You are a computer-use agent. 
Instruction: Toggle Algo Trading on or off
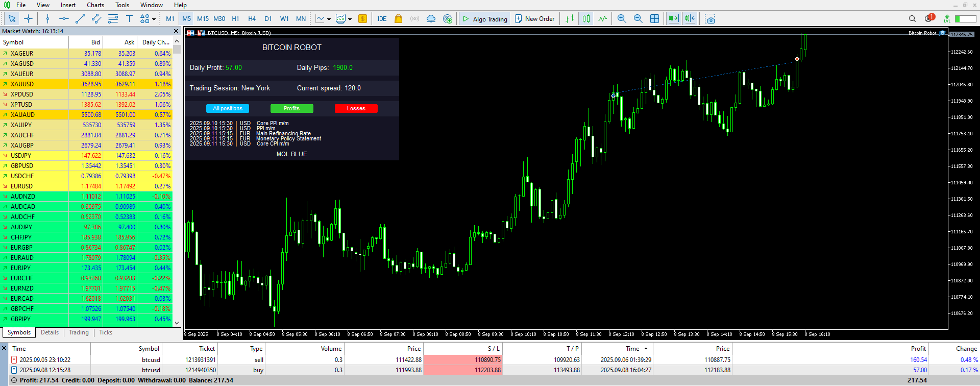pos(484,19)
